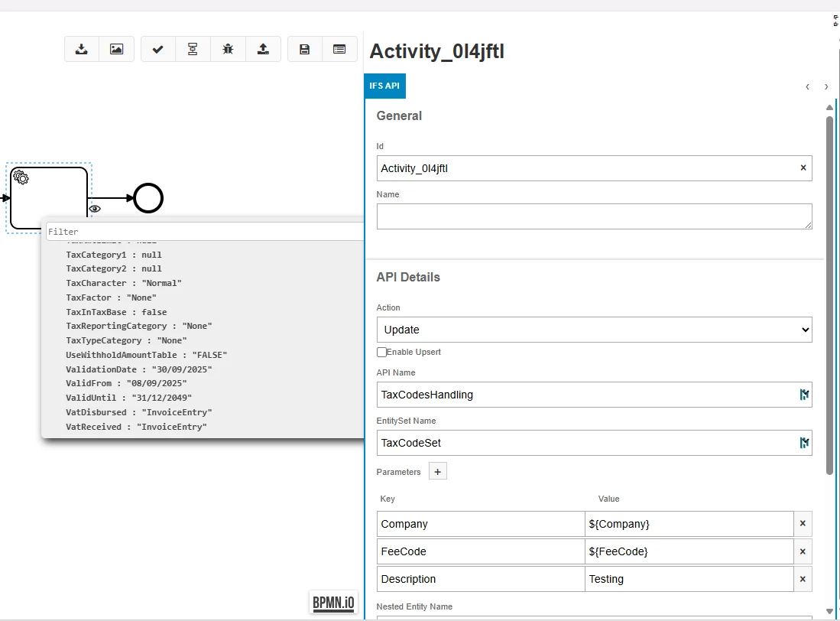
Task: Click the TaxCategory1 : null row
Action: point(114,255)
